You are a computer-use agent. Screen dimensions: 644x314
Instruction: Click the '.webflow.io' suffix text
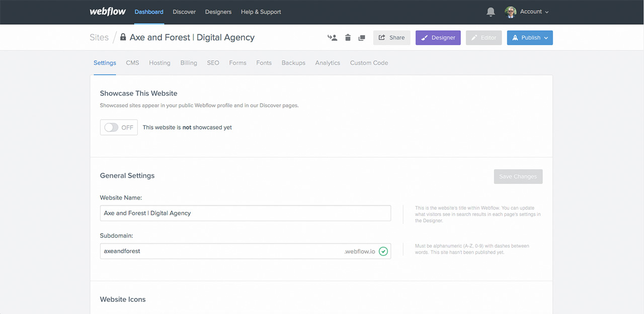(x=360, y=251)
